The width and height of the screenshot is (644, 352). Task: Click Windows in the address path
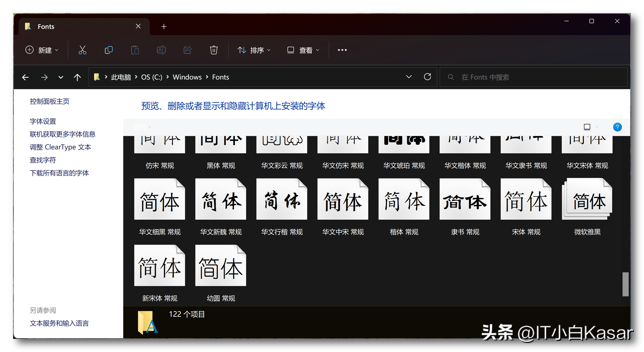pyautogui.click(x=187, y=77)
